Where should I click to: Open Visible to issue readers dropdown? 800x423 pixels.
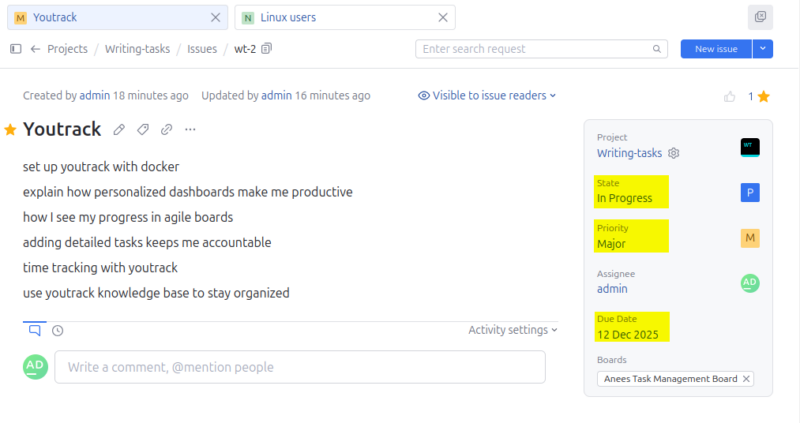click(487, 95)
